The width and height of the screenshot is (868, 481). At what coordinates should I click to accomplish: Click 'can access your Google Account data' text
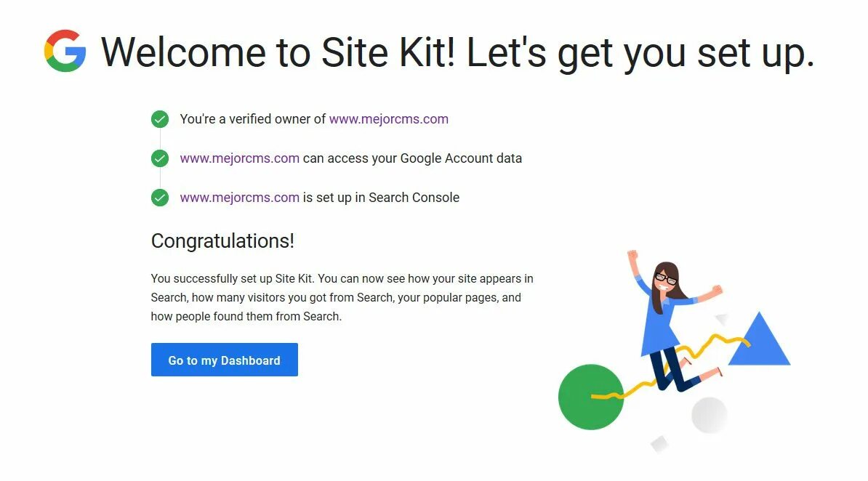(x=412, y=158)
